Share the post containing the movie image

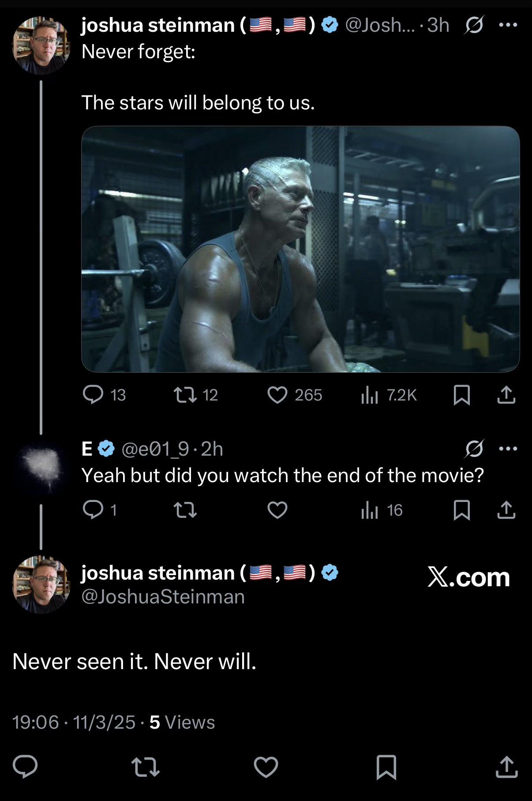(x=506, y=395)
